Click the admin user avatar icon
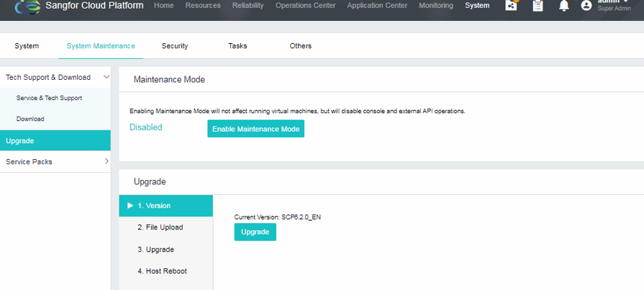Viewport: 644px width, 290px height. click(x=586, y=6)
